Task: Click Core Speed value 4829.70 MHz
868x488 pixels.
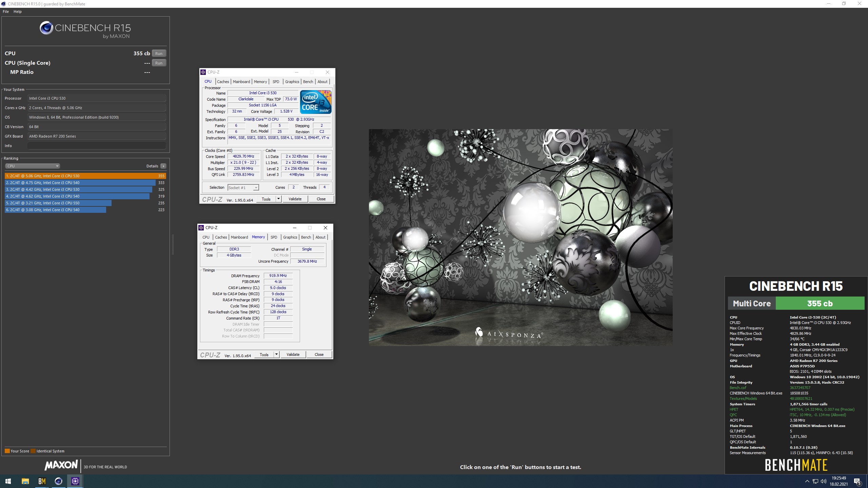Action: point(243,157)
